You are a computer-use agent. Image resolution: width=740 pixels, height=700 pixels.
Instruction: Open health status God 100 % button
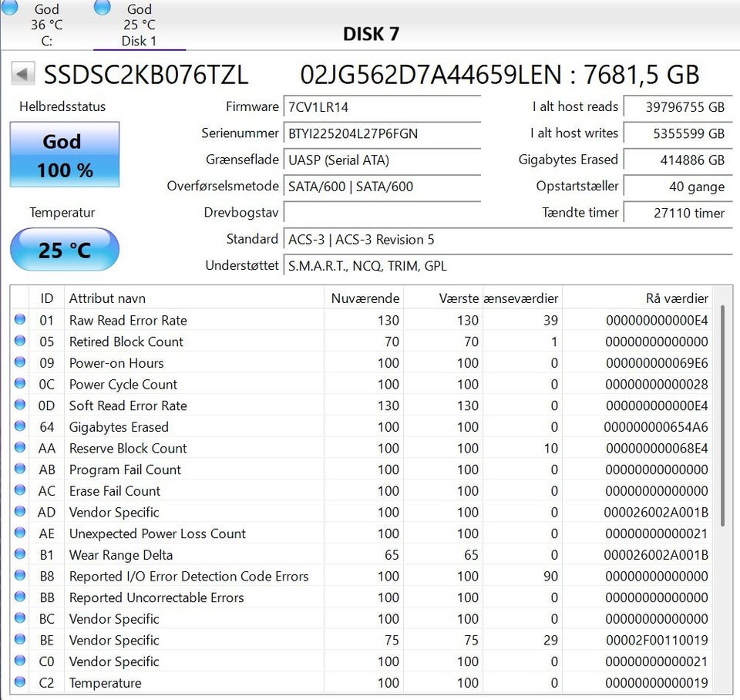(x=65, y=154)
